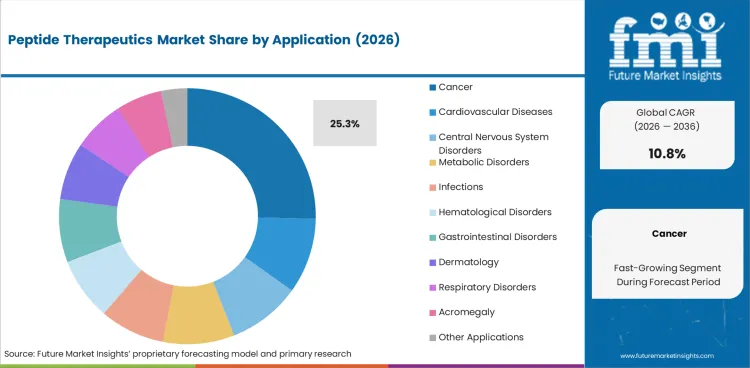Open the www.futuremarketinsights.com link
Image resolution: width=750 pixels, height=368 pixels.
click(667, 356)
